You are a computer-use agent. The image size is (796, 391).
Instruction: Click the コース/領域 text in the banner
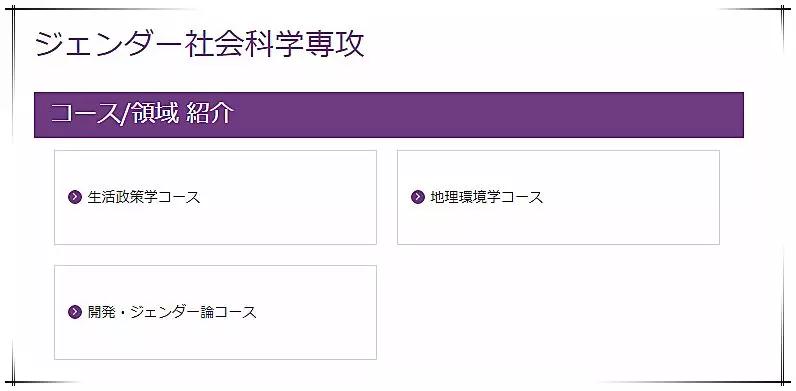[x=115, y=114]
